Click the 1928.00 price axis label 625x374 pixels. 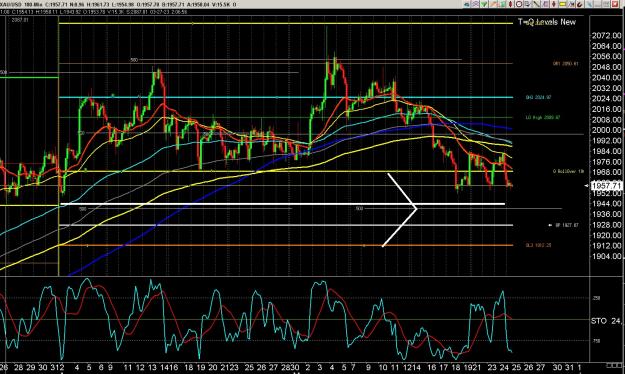point(607,225)
